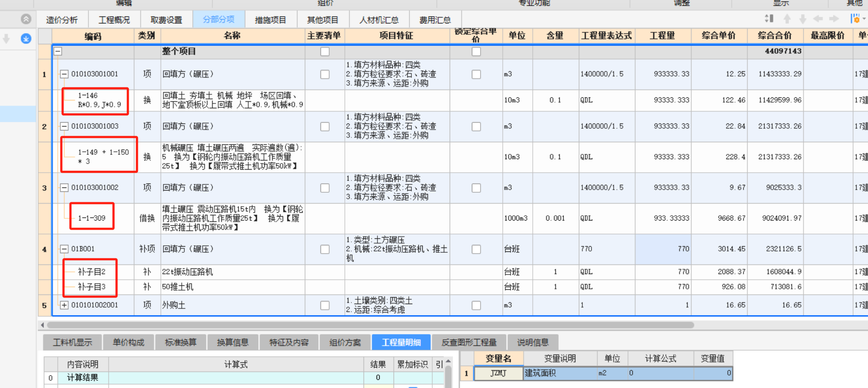Show the 组价方案 bottom tab
Image resolution: width=868 pixels, height=388 pixels.
345,342
